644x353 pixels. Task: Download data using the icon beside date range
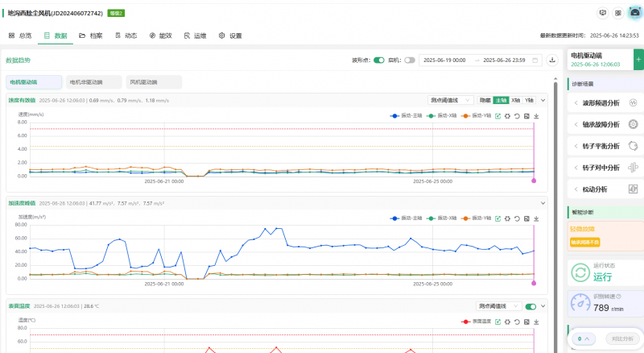click(x=552, y=60)
